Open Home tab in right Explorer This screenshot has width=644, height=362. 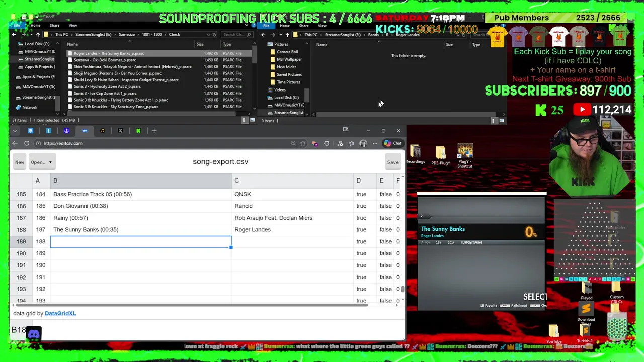pos(285,25)
